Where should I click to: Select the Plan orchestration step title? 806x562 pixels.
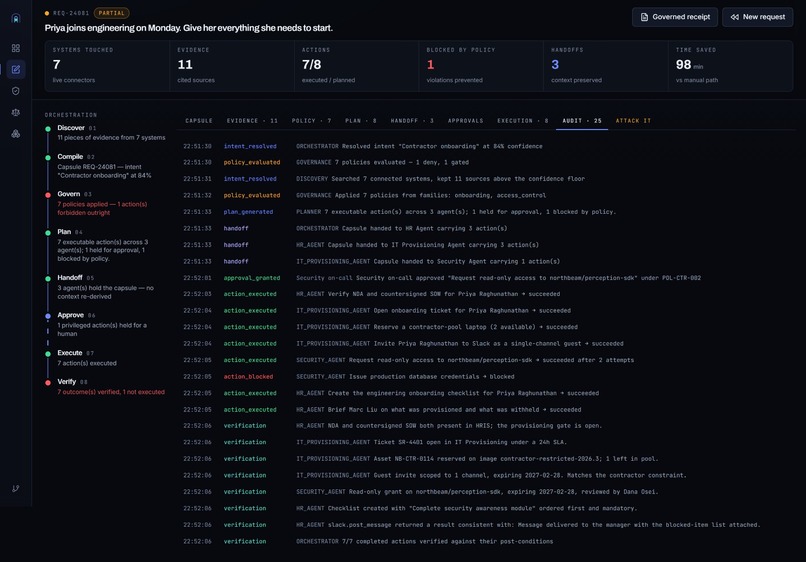tap(64, 232)
